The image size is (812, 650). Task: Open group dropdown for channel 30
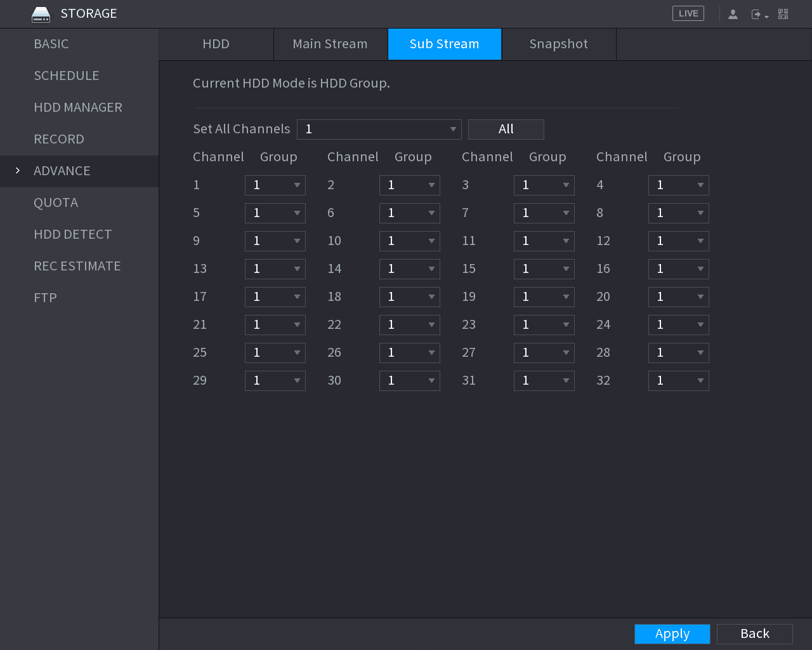click(410, 381)
